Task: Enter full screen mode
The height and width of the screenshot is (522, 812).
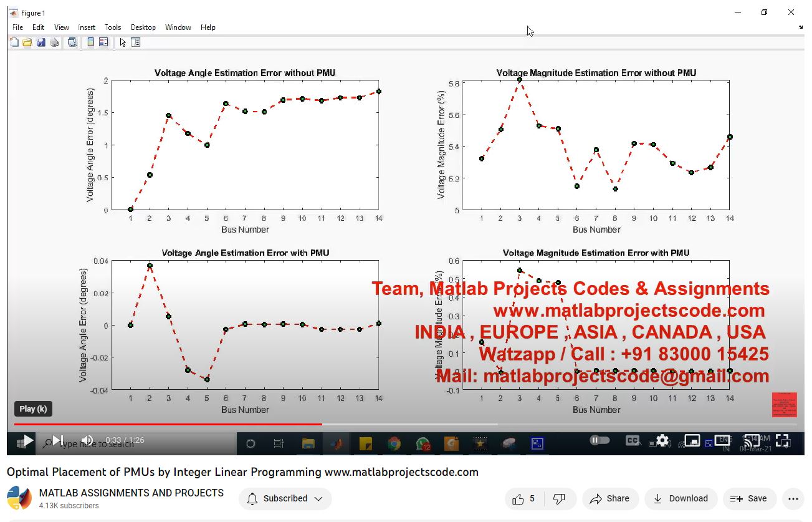Action: pyautogui.click(x=782, y=440)
